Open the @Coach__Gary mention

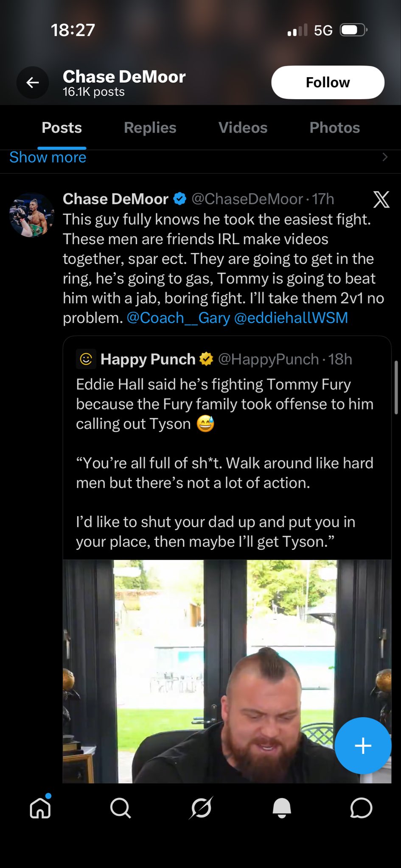178,318
